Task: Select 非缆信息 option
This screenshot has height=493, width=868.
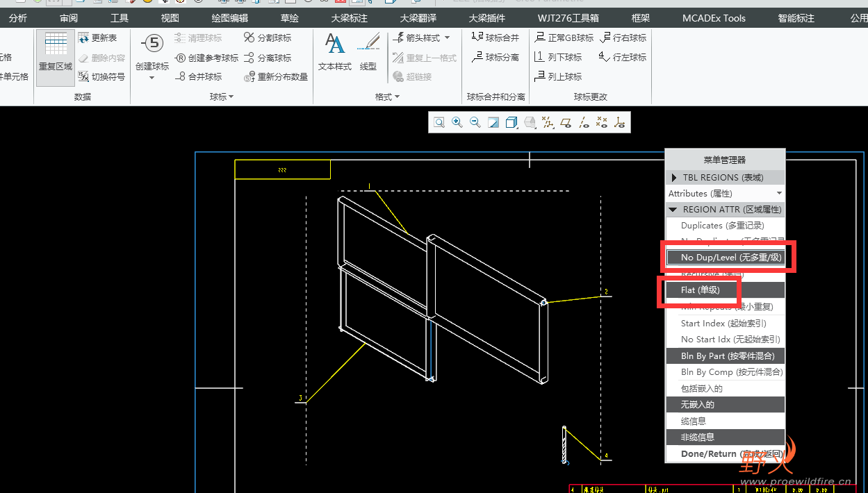Action: [725, 437]
